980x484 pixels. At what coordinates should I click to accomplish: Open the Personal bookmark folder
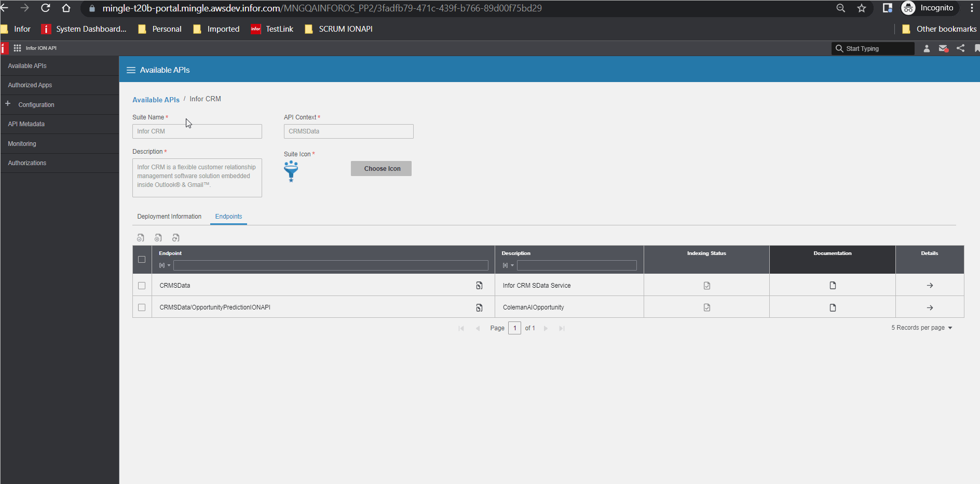[x=160, y=29]
